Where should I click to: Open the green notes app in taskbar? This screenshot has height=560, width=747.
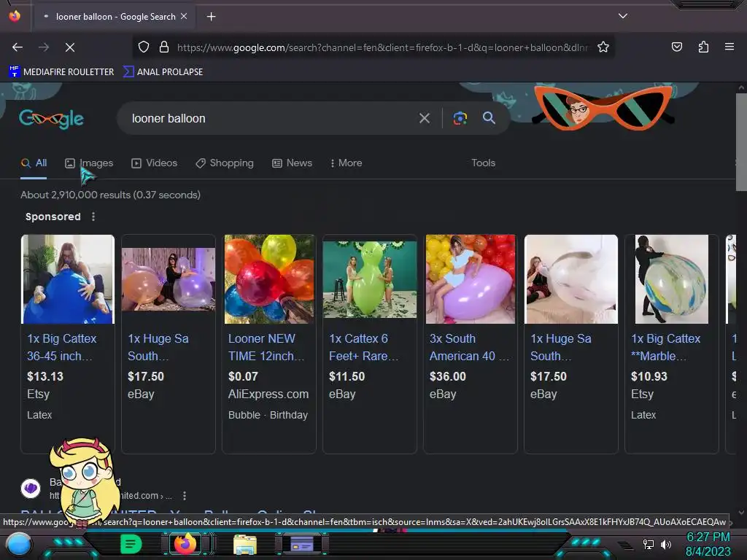[x=131, y=544]
